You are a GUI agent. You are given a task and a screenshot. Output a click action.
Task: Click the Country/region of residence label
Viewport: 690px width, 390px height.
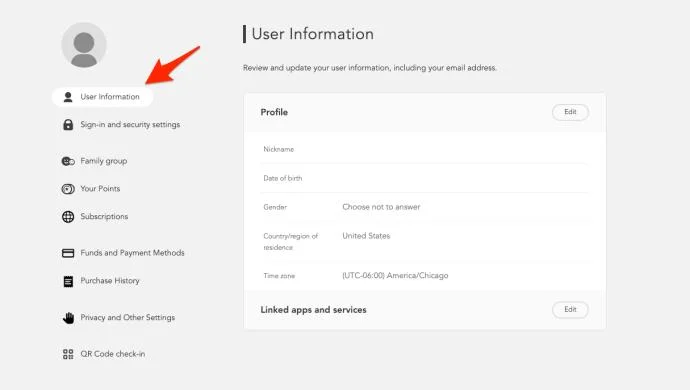(x=290, y=242)
